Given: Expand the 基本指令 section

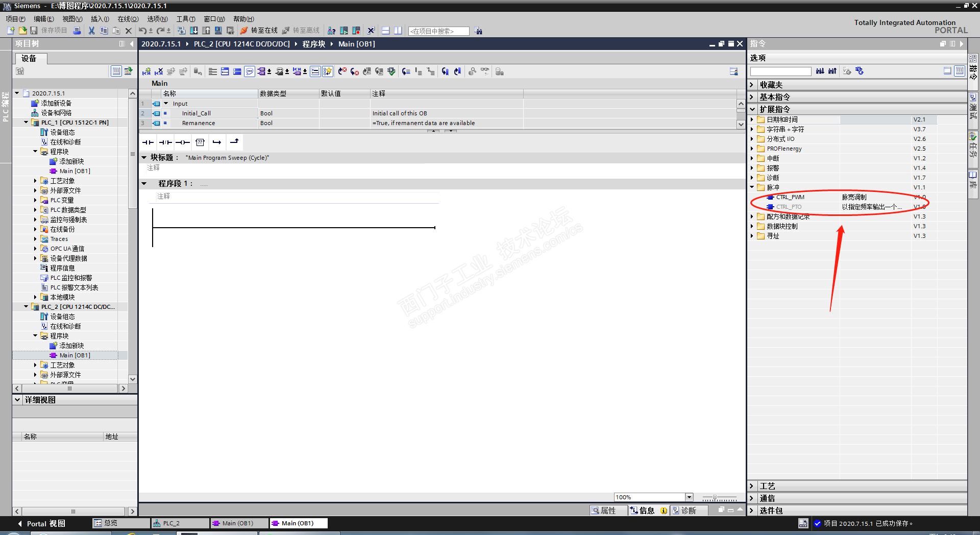Looking at the screenshot, I should coord(752,97).
